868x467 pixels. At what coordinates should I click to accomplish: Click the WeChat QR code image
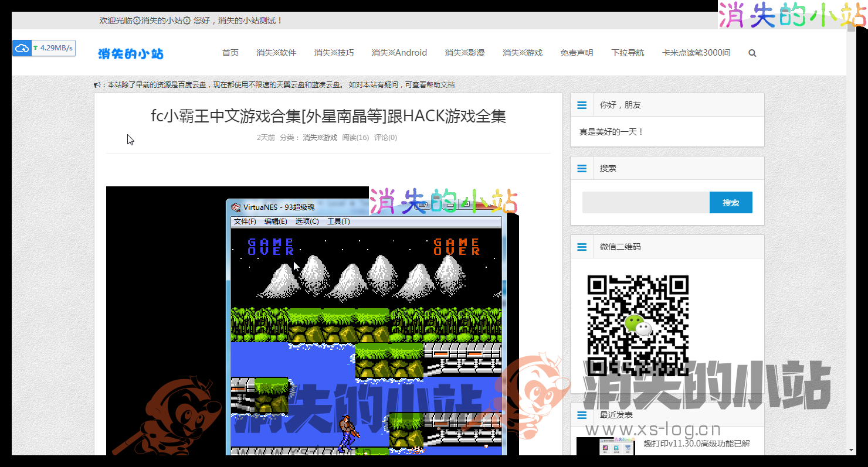(x=638, y=325)
